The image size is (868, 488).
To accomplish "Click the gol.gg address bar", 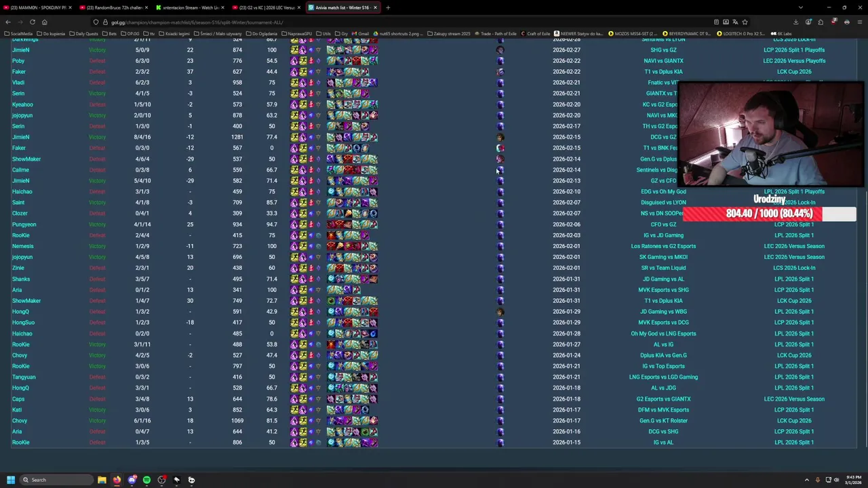I will point(407,22).
